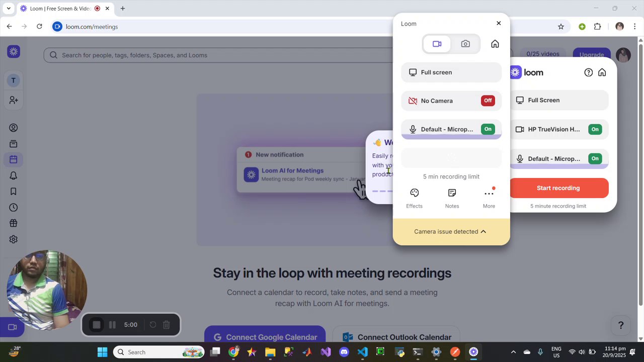The height and width of the screenshot is (362, 644).
Task: Toggle microphone On badge in recorder panel
Action: point(595,159)
